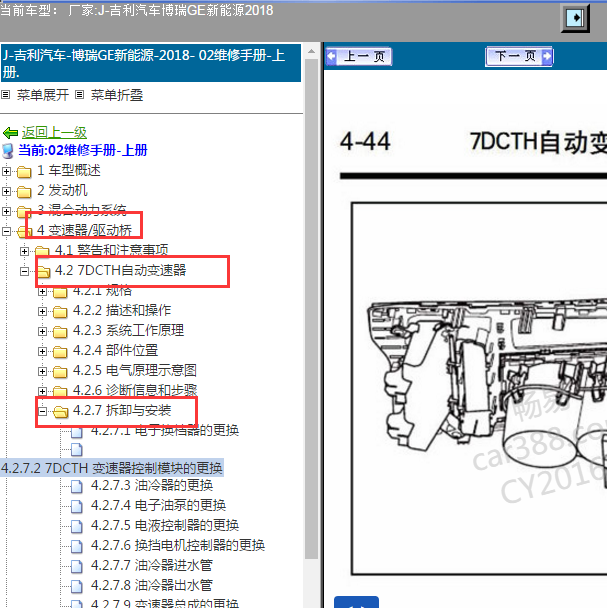Select 4 变速器/驱动桥 chapter
Image resolution: width=607 pixels, height=608 pixels.
pos(85,230)
